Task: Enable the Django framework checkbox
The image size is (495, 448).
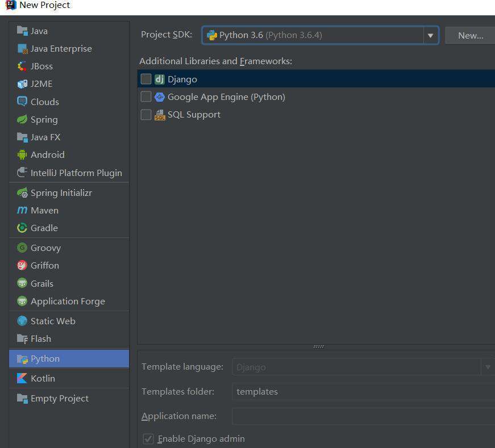Action: [146, 79]
